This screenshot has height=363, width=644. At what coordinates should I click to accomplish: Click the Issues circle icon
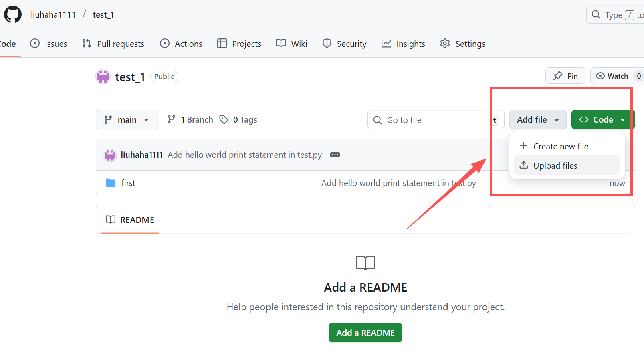(x=35, y=43)
